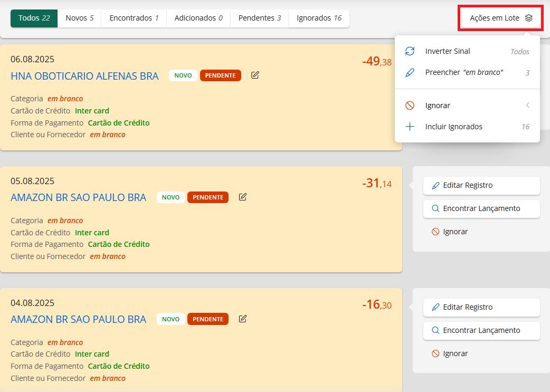Screen dimensions: 550x392
Task: Select the Adicionados tab
Action: click(x=198, y=18)
